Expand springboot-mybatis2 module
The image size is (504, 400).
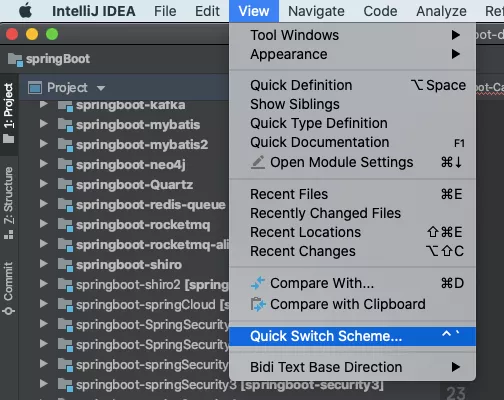pos(43,144)
